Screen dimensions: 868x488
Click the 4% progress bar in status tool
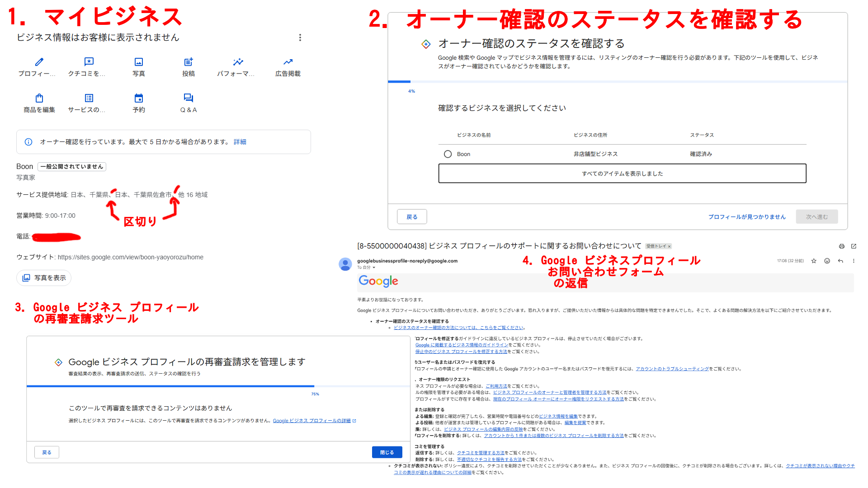click(618, 82)
